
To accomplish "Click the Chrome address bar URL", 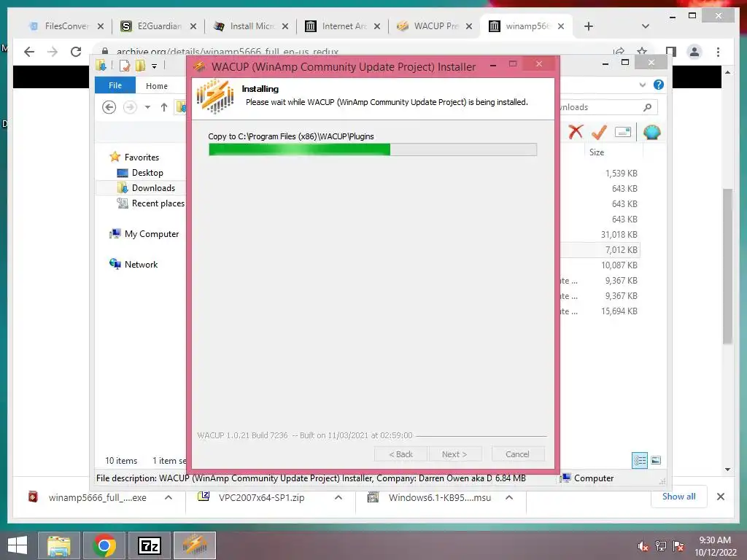I will (228, 52).
